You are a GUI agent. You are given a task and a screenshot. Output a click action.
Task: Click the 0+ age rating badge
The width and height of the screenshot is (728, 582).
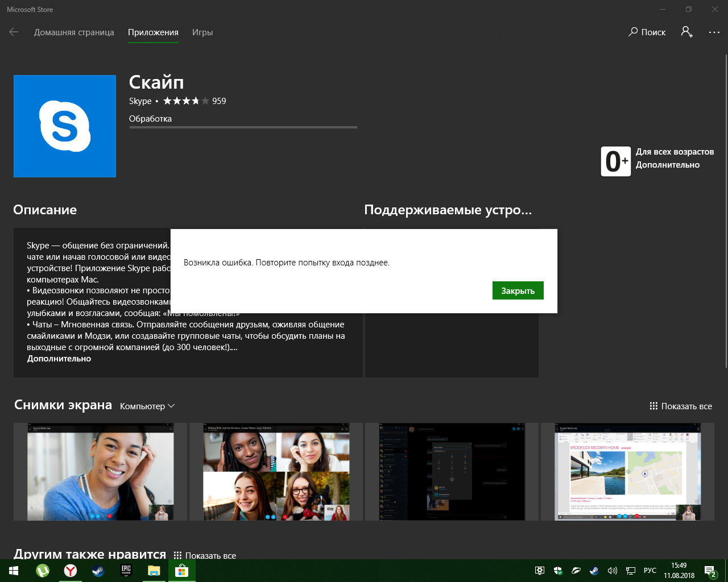click(x=615, y=161)
